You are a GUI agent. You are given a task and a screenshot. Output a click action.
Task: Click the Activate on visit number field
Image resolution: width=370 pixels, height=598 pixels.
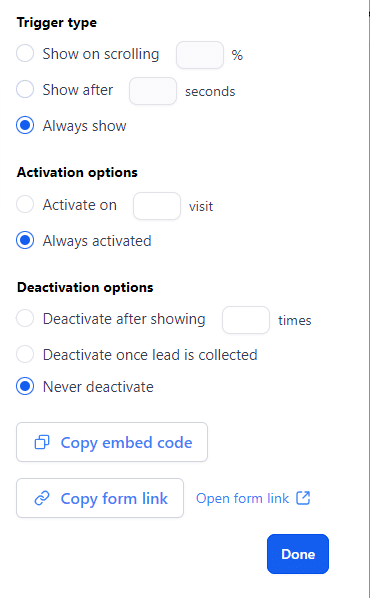click(157, 206)
